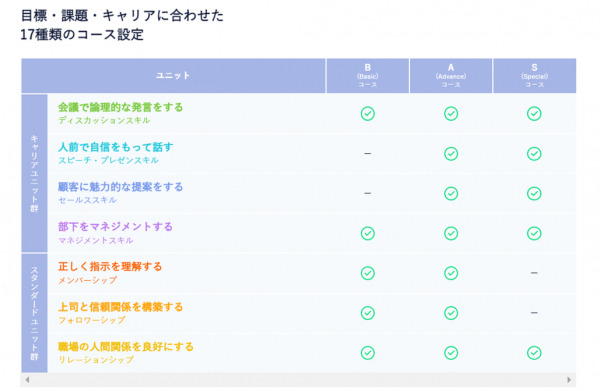Click the horizontal scrollbar left arrow
The image size is (600, 391).
27,380
